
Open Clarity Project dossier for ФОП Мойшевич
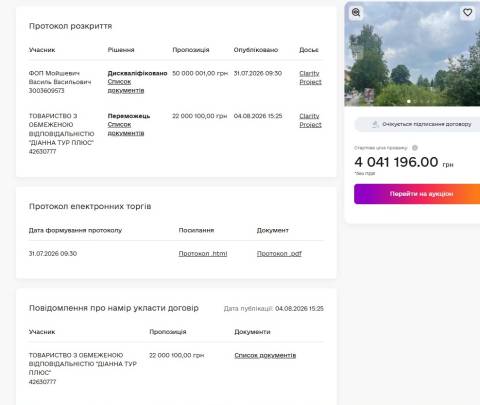point(310,78)
